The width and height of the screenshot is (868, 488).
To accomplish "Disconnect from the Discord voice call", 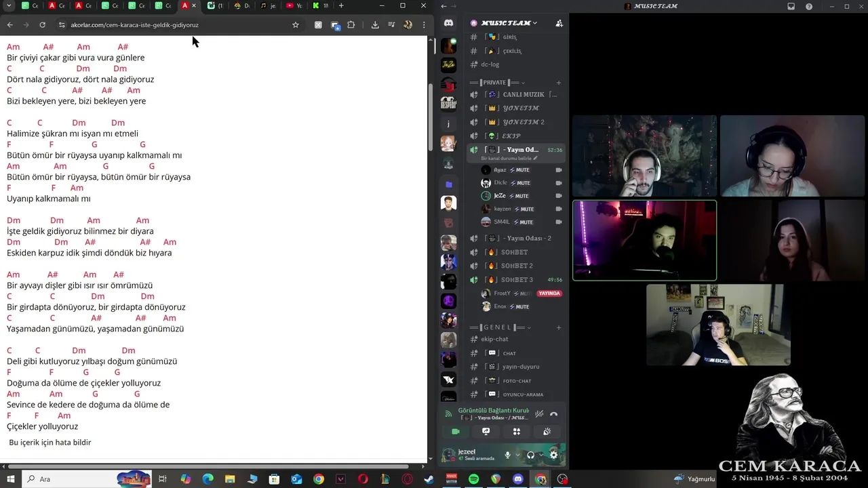I will tap(554, 414).
